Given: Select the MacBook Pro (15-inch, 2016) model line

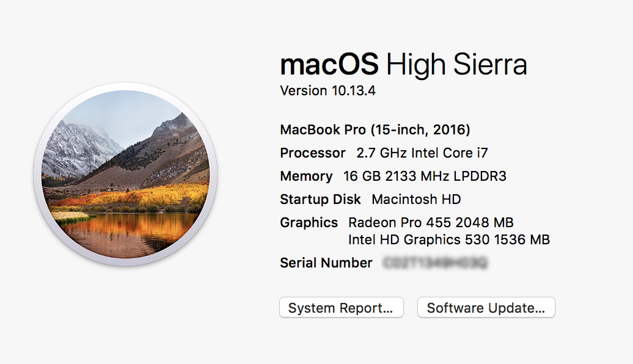Looking at the screenshot, I should [x=375, y=129].
